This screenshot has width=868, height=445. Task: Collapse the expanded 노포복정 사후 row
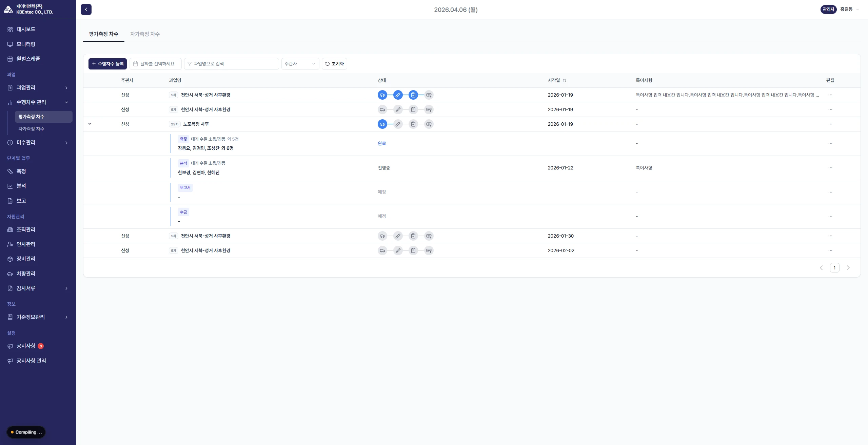pyautogui.click(x=90, y=124)
